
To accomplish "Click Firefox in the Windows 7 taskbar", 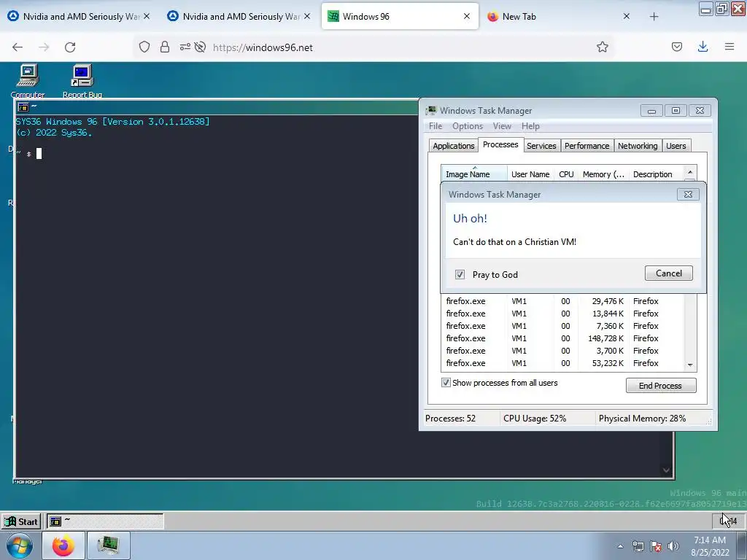I will pyautogui.click(x=63, y=545).
